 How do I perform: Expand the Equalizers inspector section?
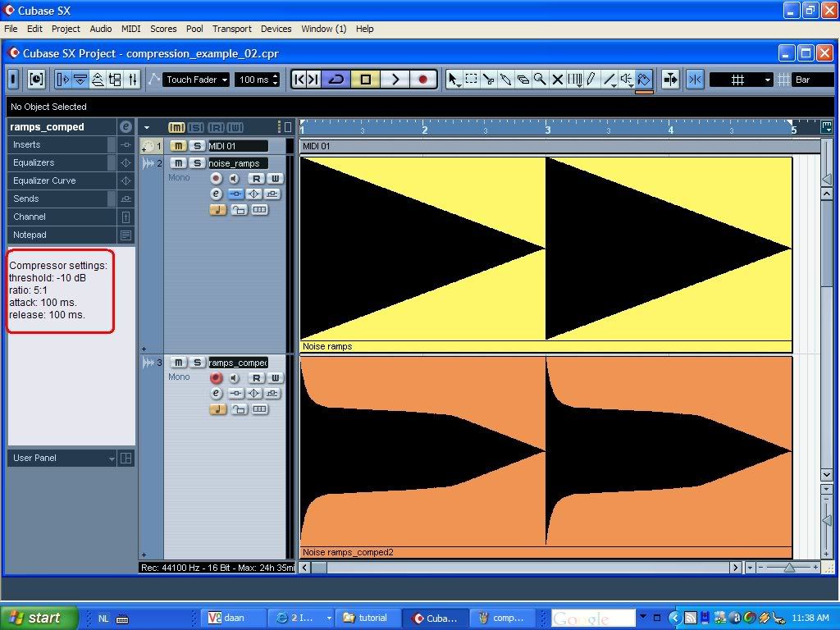coord(62,163)
